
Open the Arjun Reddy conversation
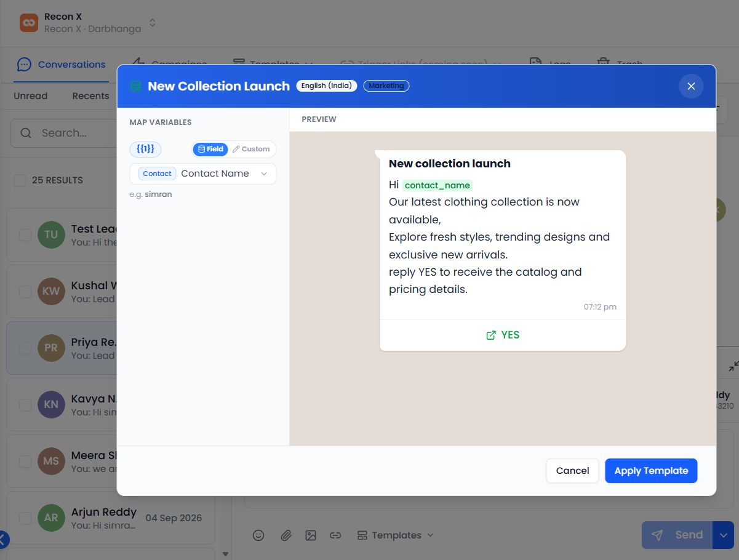[111, 518]
